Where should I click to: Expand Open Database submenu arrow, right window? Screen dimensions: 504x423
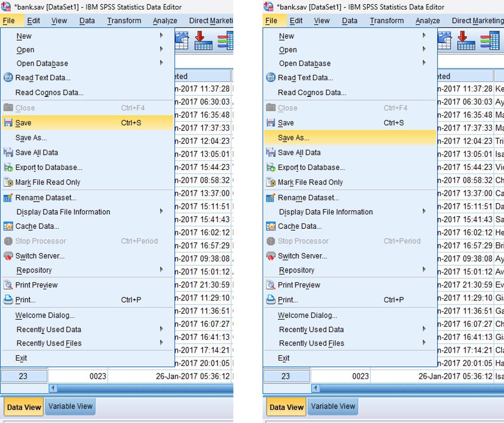[x=424, y=63]
